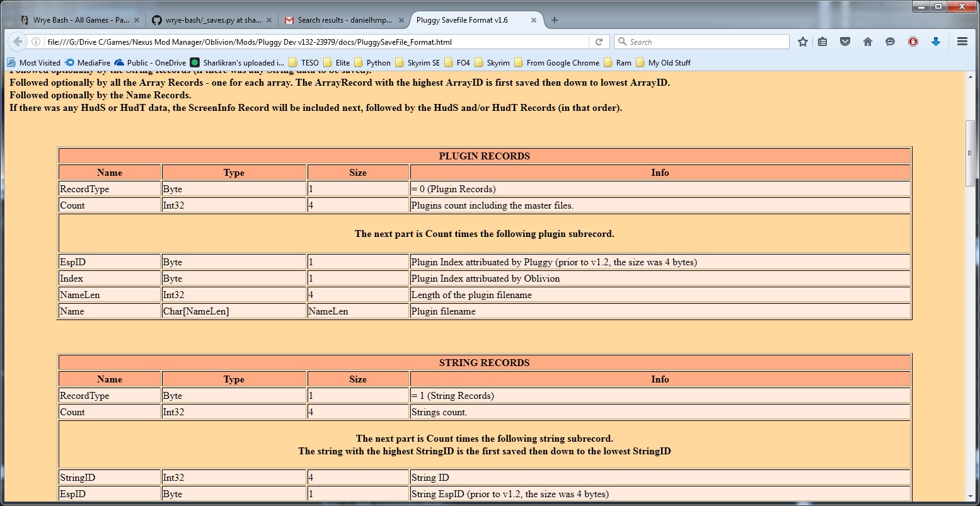Screen dimensions: 980x506
Task: Click the NameLen name cell in first column
Action: point(110,295)
